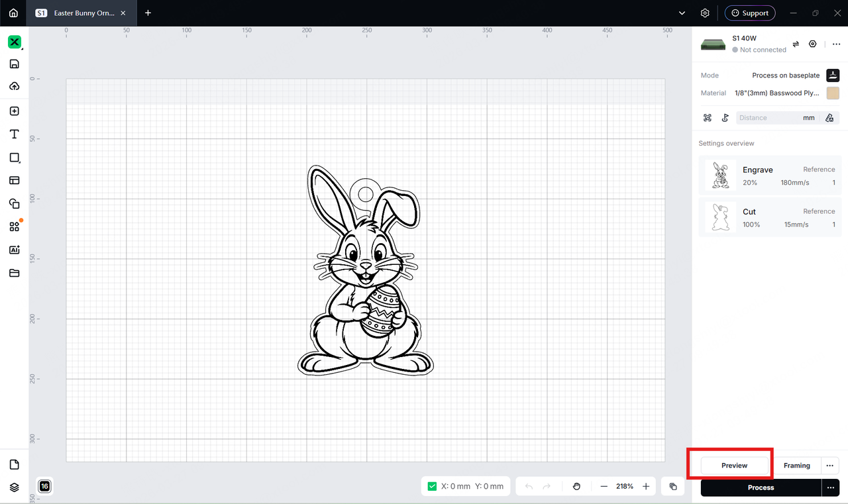Select the Shape rectangle tool
848x504 pixels.
coord(15,158)
